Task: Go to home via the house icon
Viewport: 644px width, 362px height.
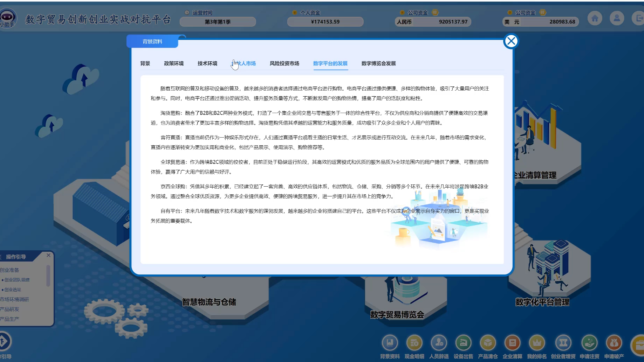Action: (x=595, y=18)
